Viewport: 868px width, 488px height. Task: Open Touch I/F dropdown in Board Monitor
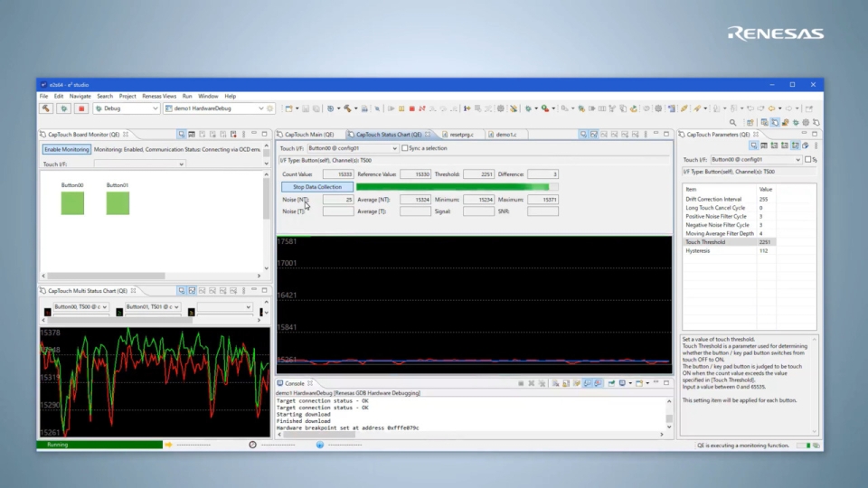[x=139, y=164]
